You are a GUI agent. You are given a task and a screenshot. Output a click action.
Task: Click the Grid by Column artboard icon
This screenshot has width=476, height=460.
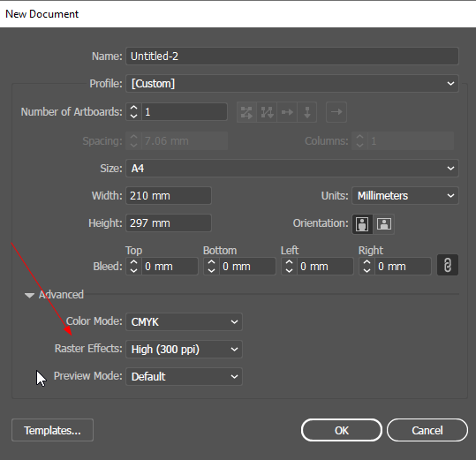pyautogui.click(x=267, y=112)
